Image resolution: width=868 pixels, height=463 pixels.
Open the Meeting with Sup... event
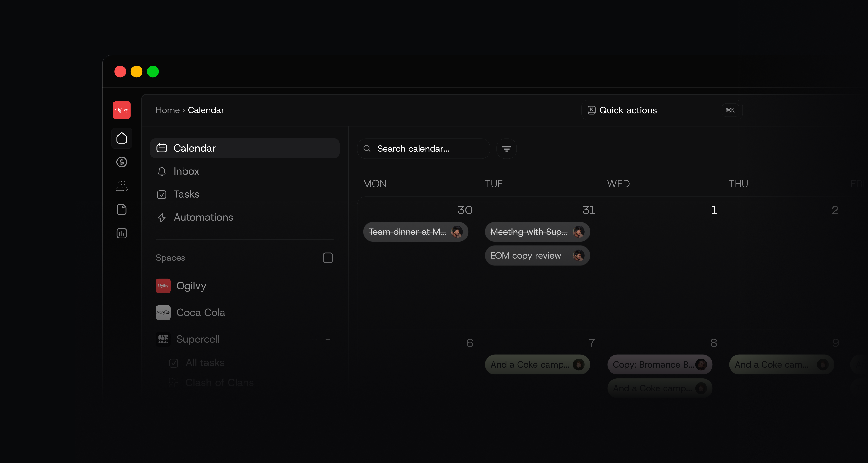[x=537, y=232]
